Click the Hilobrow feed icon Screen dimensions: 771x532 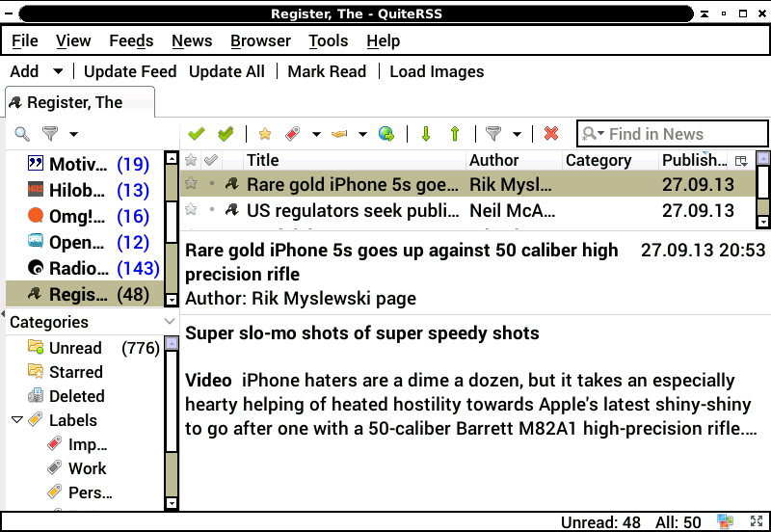[36, 189]
